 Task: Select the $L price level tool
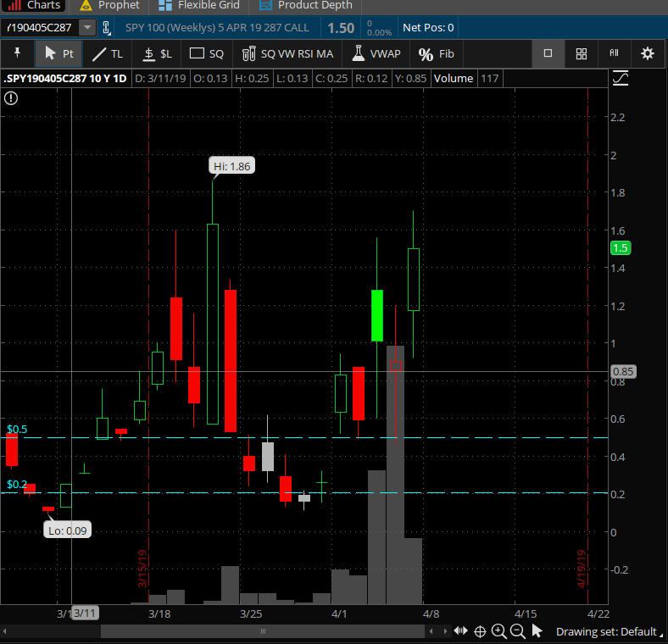(x=157, y=53)
